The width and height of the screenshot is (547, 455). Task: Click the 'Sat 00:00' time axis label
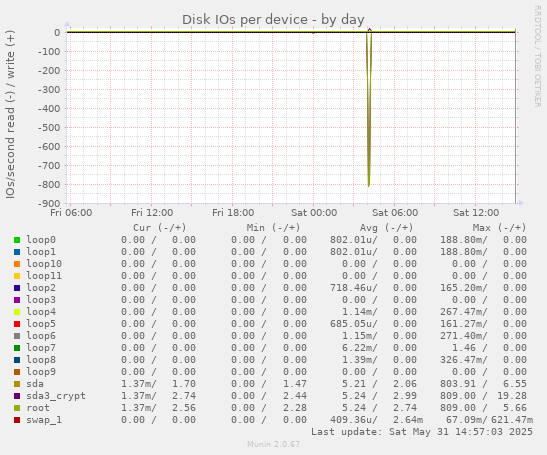point(314,212)
